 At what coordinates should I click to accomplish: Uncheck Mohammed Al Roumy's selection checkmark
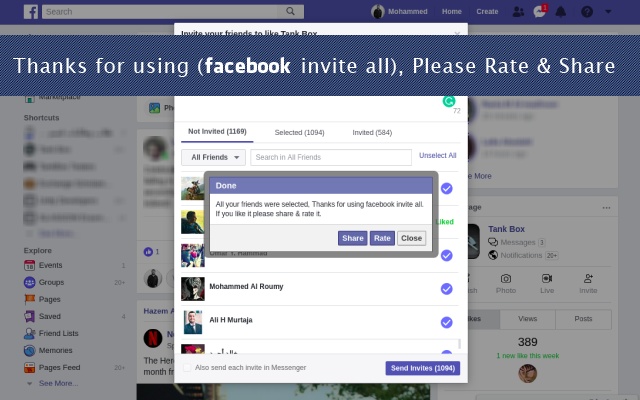[447, 289]
